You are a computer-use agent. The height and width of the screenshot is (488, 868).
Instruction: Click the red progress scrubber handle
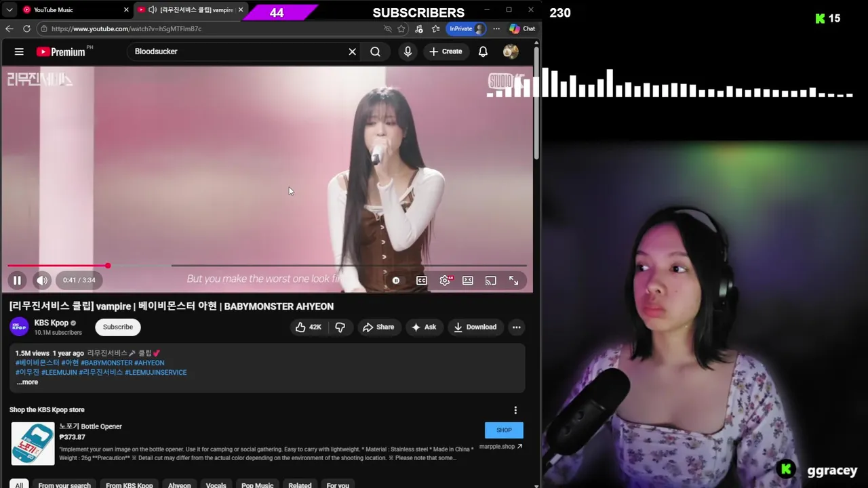coord(108,266)
